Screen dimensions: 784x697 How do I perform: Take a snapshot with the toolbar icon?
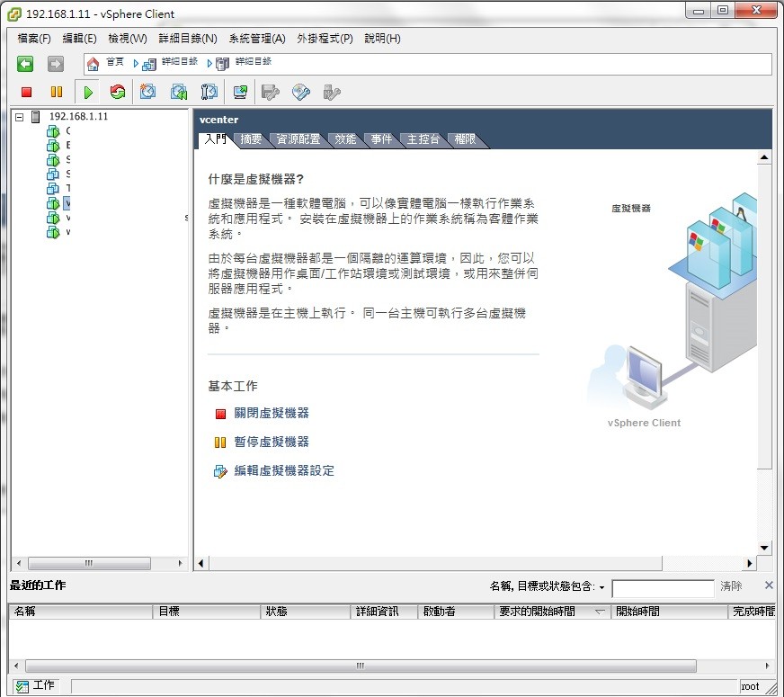[148, 92]
